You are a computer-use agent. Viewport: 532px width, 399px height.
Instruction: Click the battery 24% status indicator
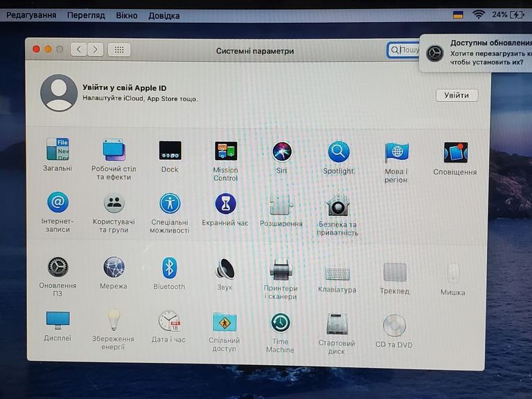tap(508, 15)
